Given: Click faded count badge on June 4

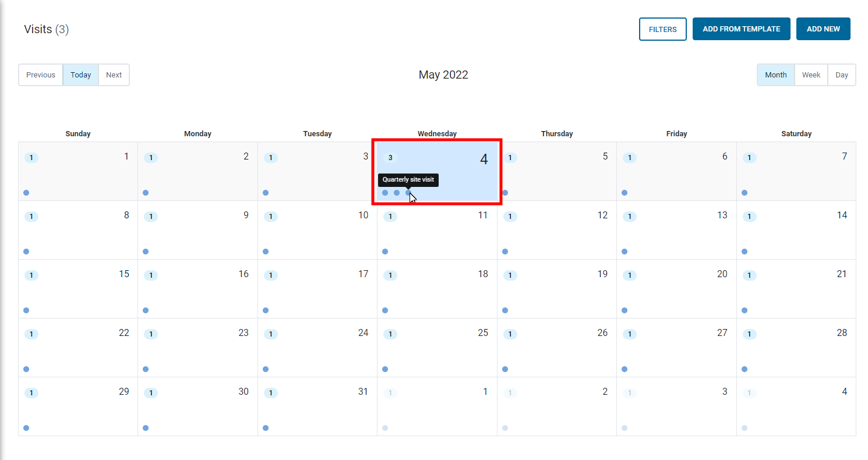Looking at the screenshot, I should tap(750, 393).
